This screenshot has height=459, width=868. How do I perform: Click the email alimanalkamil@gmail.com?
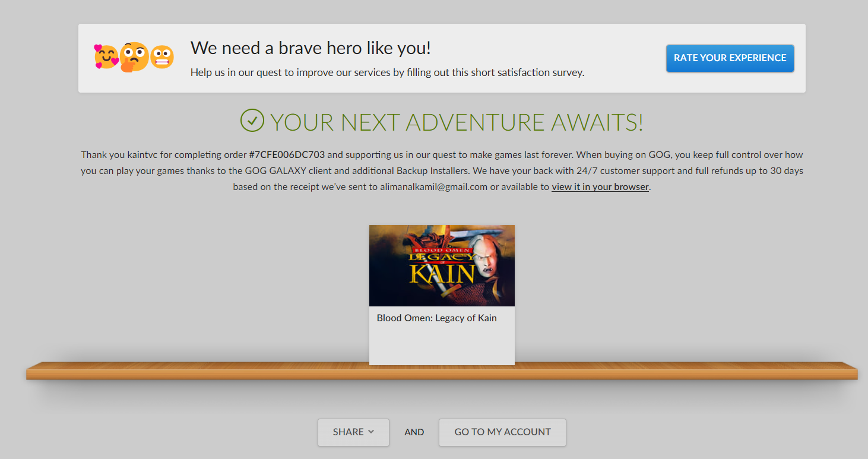point(433,186)
